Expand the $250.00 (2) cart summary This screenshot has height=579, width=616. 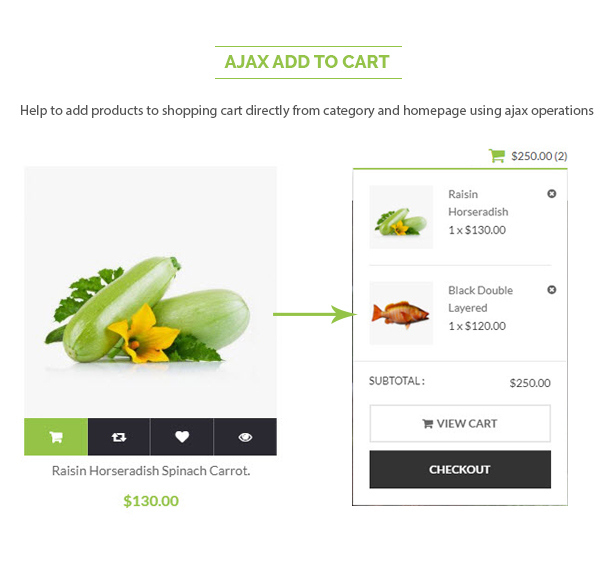(539, 156)
